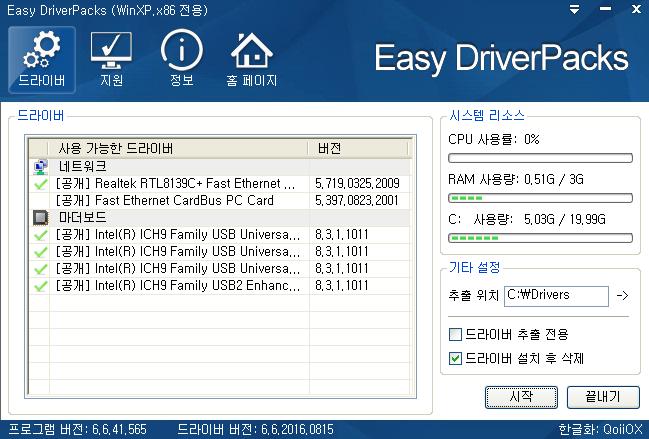649x439 pixels.
Task: Click the 추출 위치 path field
Action: click(556, 296)
